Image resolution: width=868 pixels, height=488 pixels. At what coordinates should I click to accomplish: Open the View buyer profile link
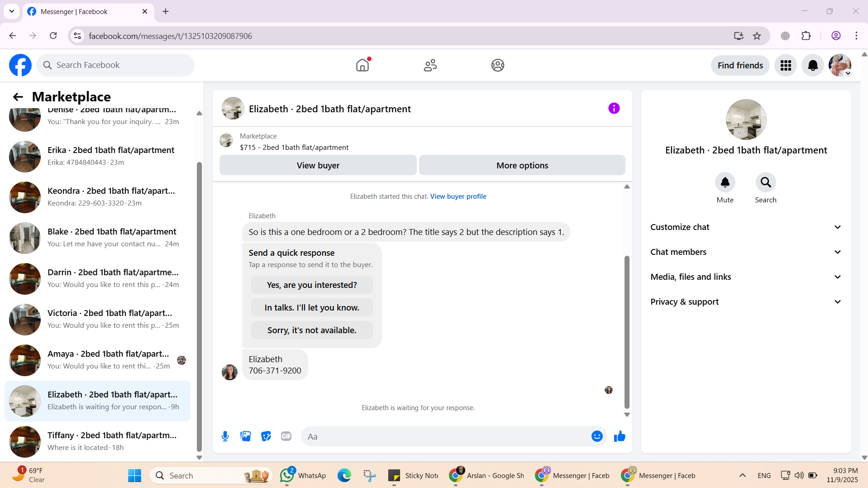click(458, 196)
